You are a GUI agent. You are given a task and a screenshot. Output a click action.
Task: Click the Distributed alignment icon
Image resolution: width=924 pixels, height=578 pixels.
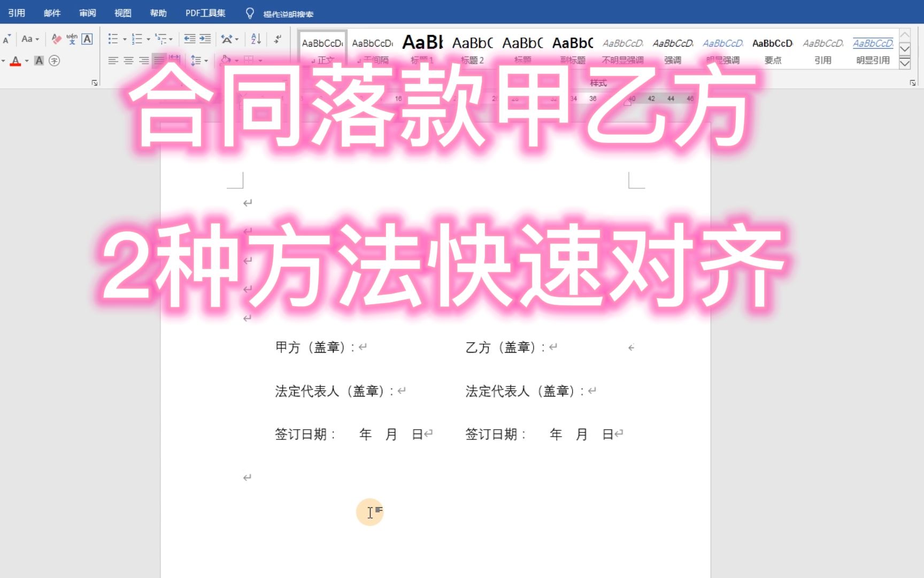[x=174, y=59]
